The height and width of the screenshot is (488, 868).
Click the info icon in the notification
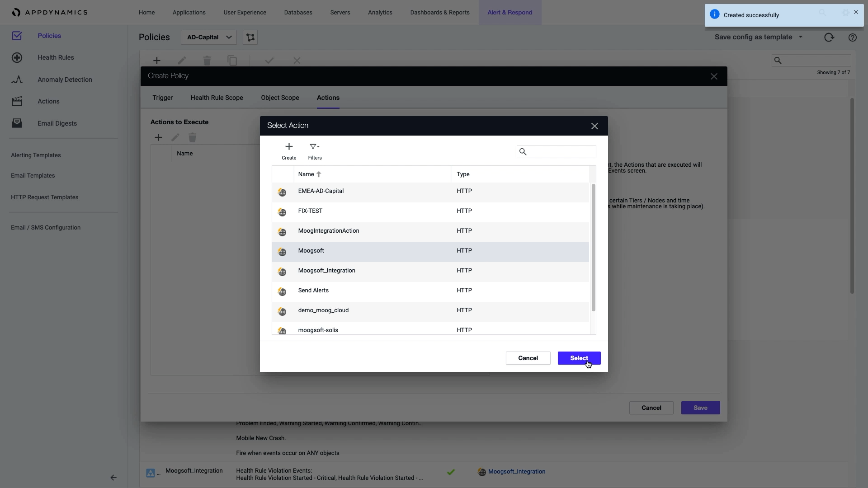pos(715,14)
